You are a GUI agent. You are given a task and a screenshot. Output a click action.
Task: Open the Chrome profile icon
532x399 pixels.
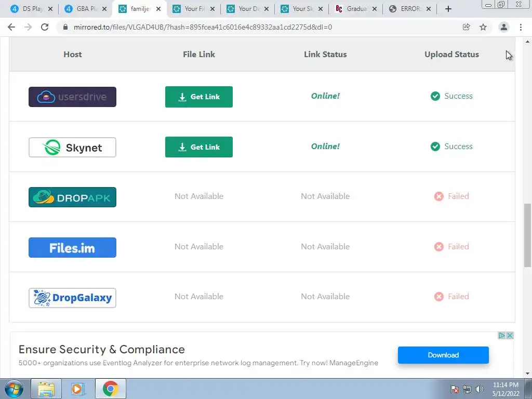504,27
